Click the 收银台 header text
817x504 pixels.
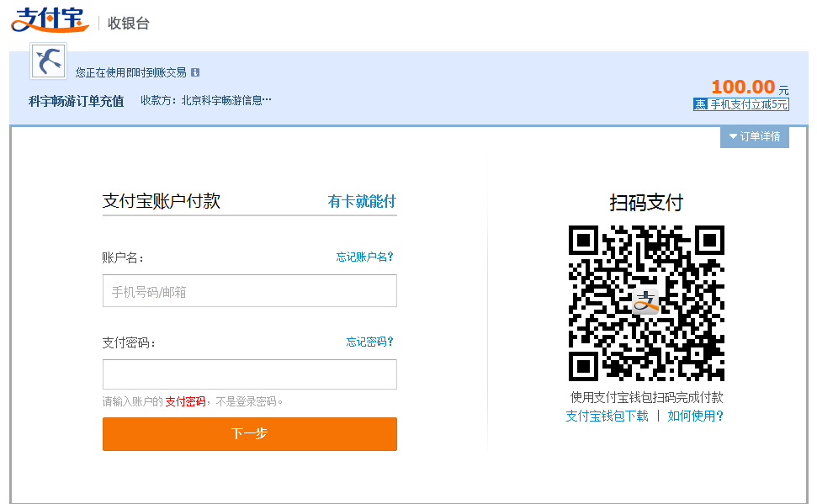129,24
